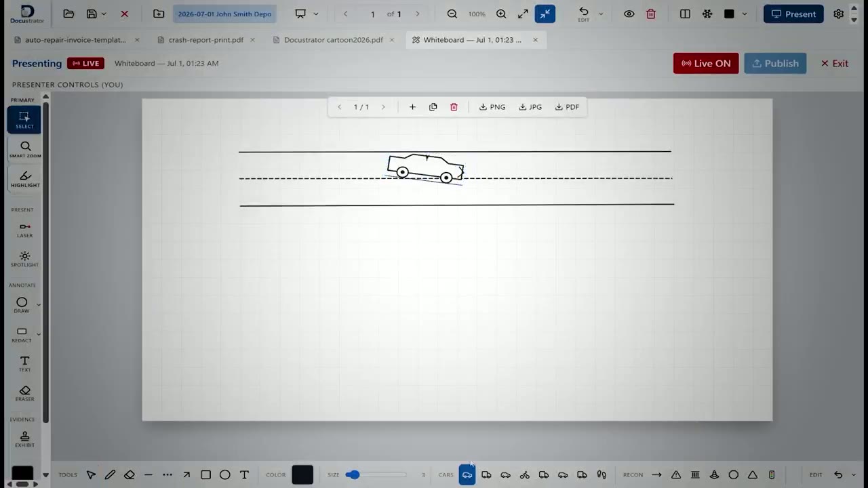This screenshot has height=488, width=868.
Task: Click the Publish button
Action: tap(775, 63)
